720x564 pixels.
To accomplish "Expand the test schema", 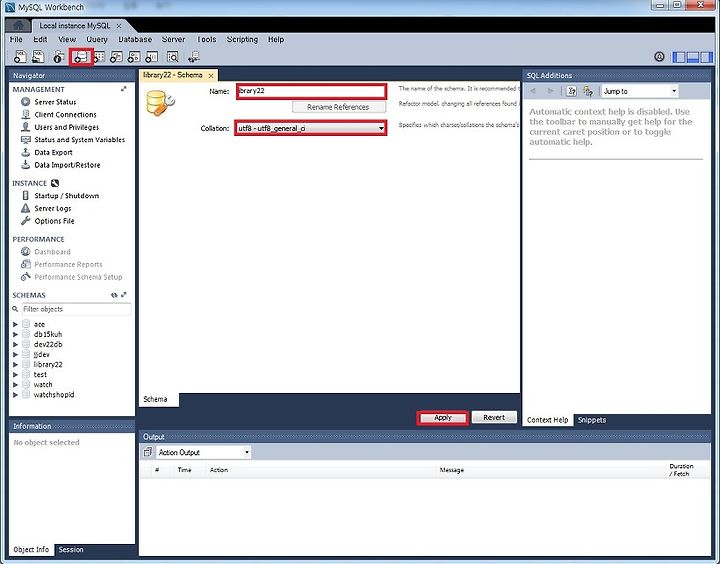I will [15, 375].
